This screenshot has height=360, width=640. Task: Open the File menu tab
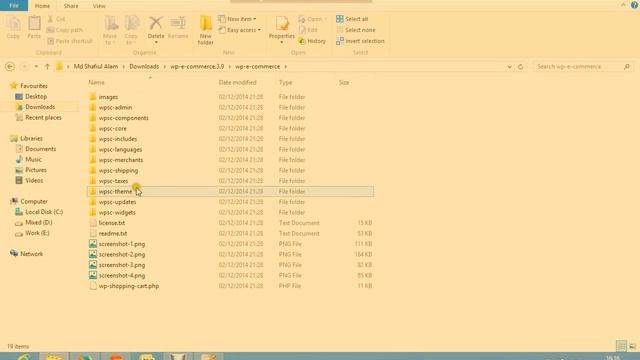(14, 6)
